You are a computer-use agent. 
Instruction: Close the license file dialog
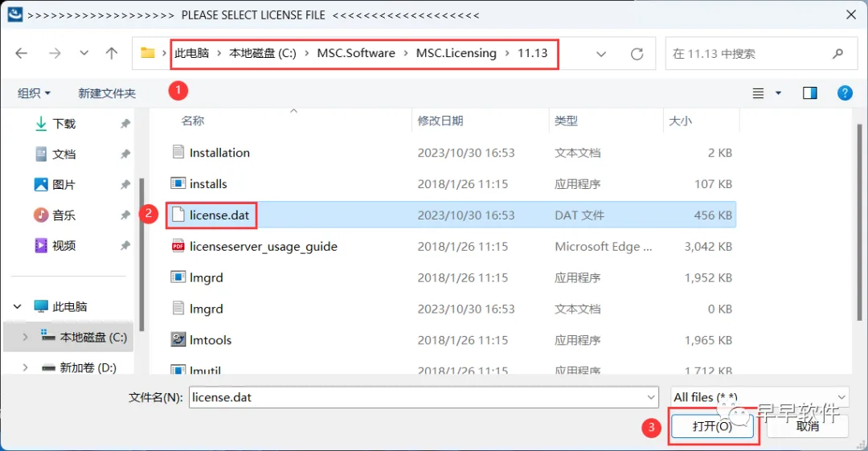pyautogui.click(x=851, y=14)
